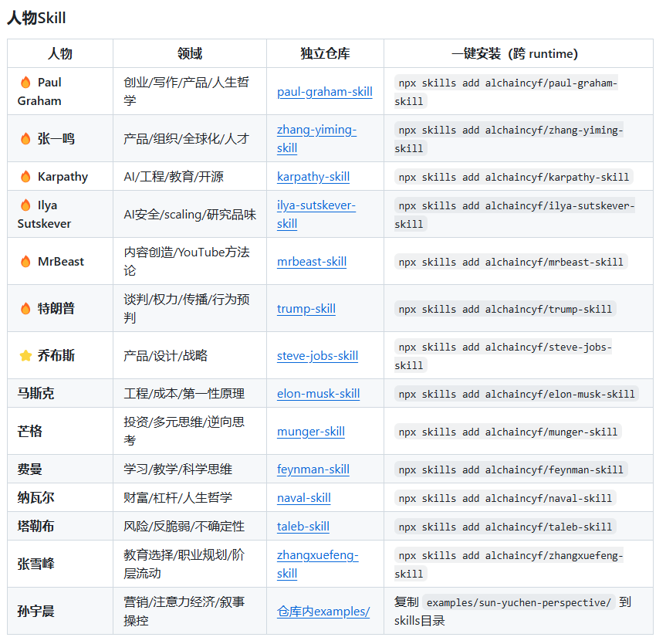Click the ilya-sutskever-skill install command
The height and width of the screenshot is (644, 666).
(515, 215)
